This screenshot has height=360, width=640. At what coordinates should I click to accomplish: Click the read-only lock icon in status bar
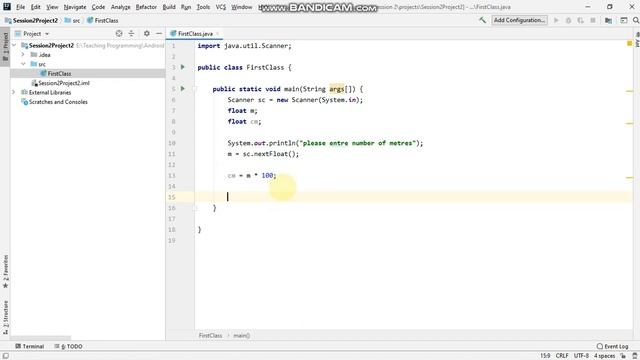tap(623, 356)
